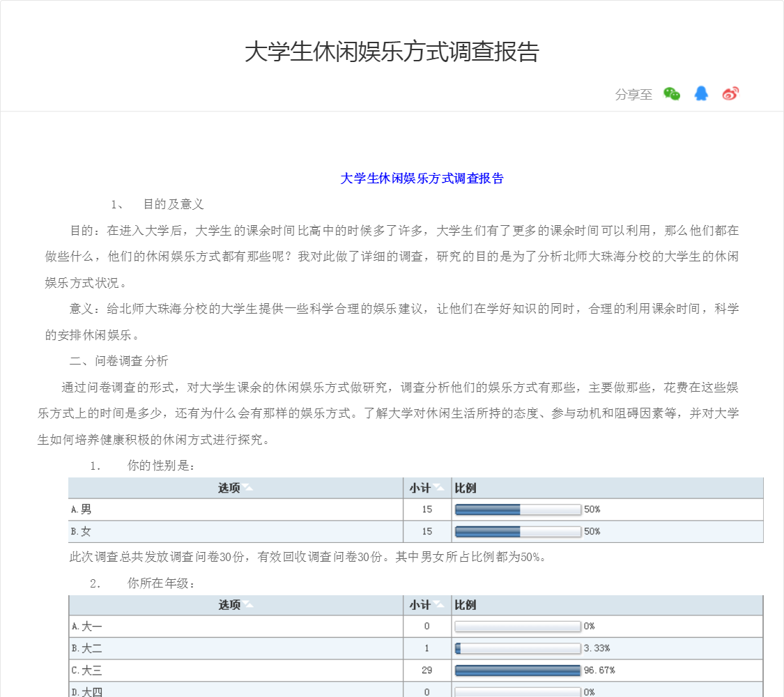Select the A.大一 row label
The image size is (784, 697).
[x=86, y=627]
